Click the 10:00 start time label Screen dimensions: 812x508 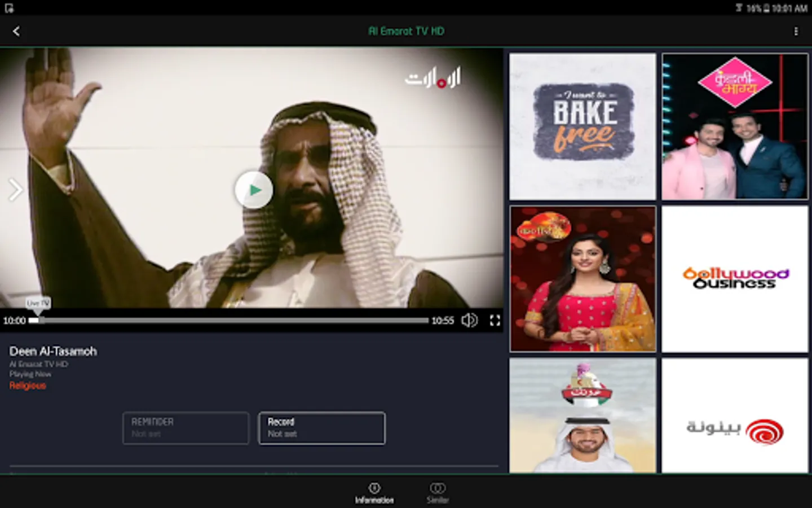[x=14, y=321]
